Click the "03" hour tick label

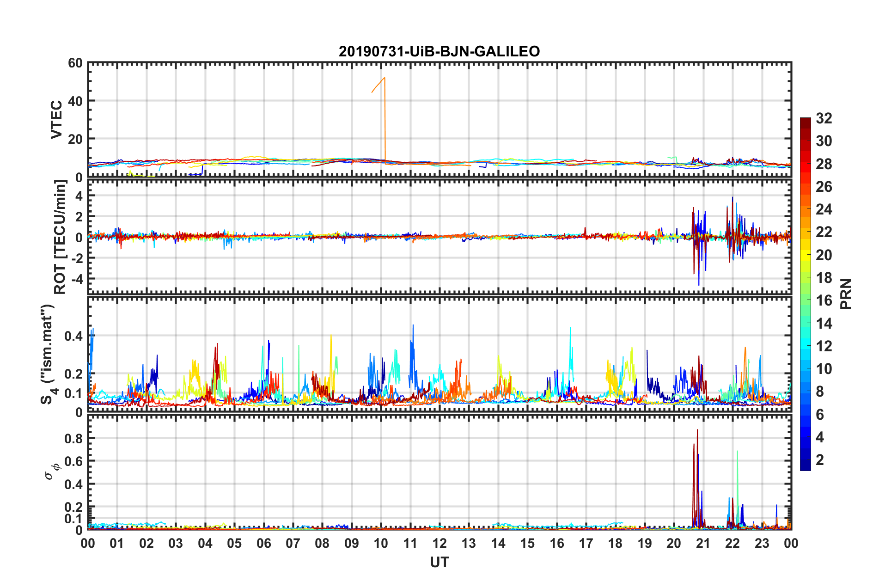(x=176, y=543)
